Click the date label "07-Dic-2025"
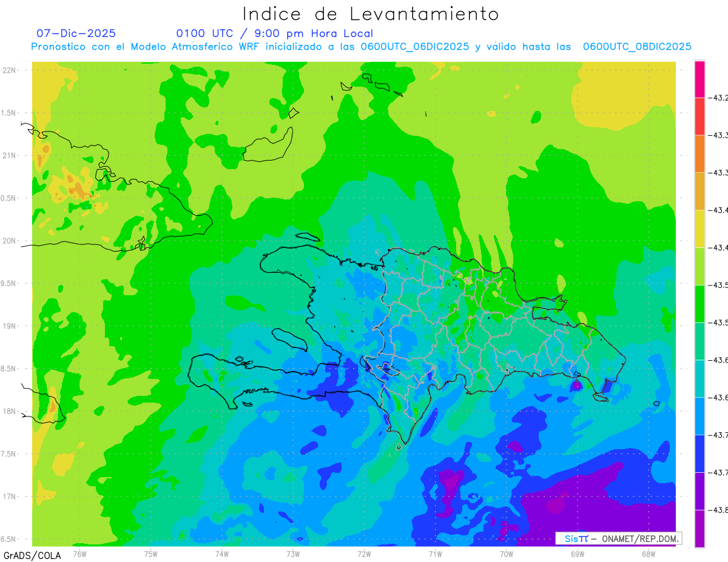The height and width of the screenshot is (562, 728). pos(76,33)
